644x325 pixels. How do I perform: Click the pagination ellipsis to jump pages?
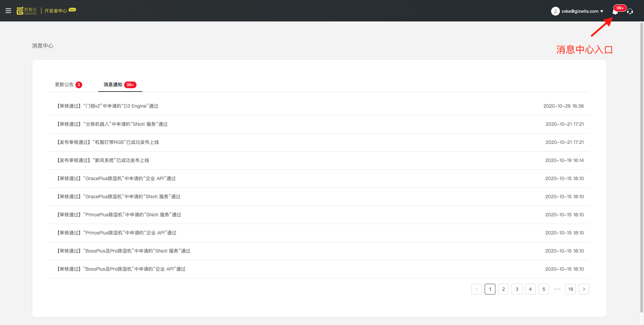[557, 289]
